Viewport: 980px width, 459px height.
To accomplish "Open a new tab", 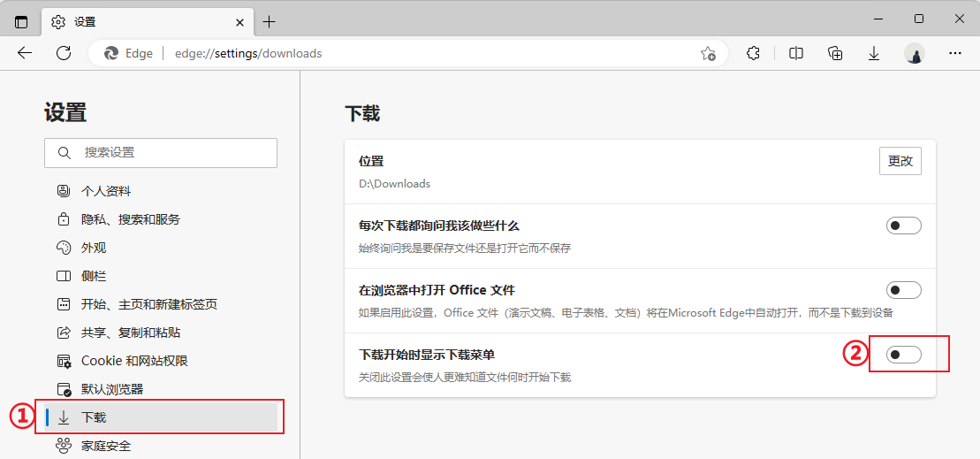I will tap(270, 21).
